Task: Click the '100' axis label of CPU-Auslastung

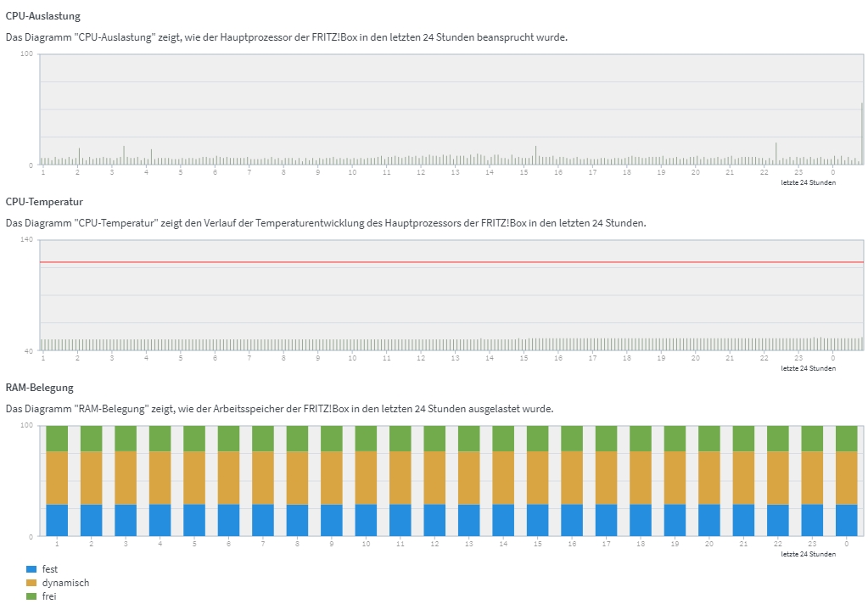Action: [x=26, y=53]
